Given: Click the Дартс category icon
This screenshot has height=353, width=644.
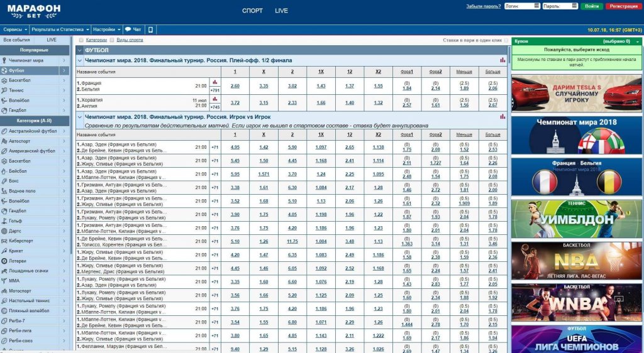Looking at the screenshot, I should point(4,231).
